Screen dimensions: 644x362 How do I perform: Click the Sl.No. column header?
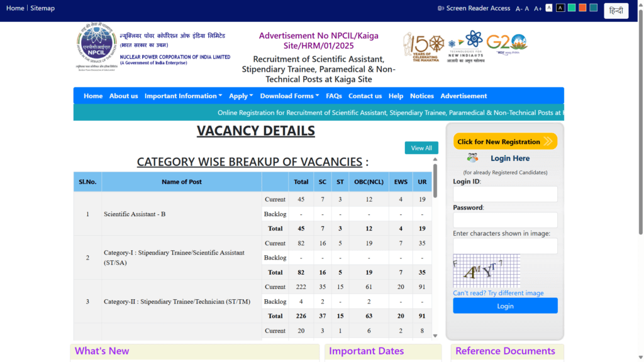(x=87, y=182)
